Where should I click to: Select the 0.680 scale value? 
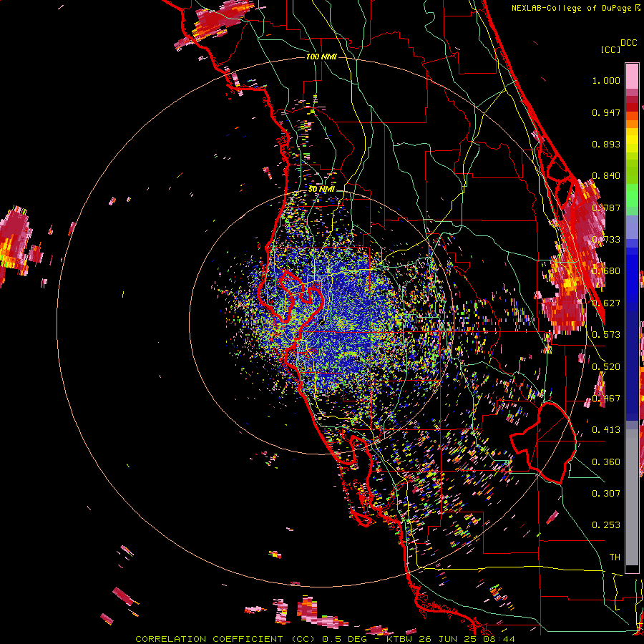pyautogui.click(x=606, y=271)
